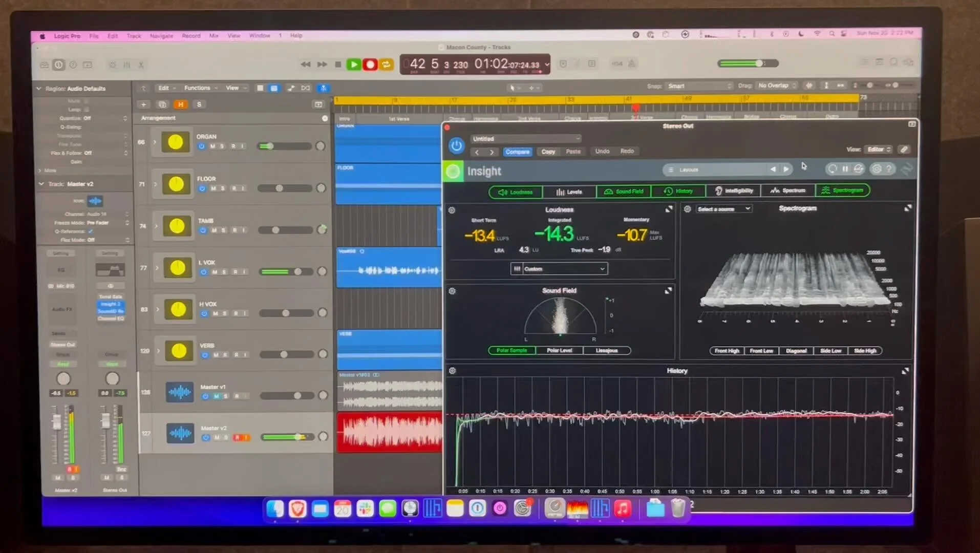980x553 pixels.
Task: Open the Functions menu in tracks area
Action: point(201,88)
